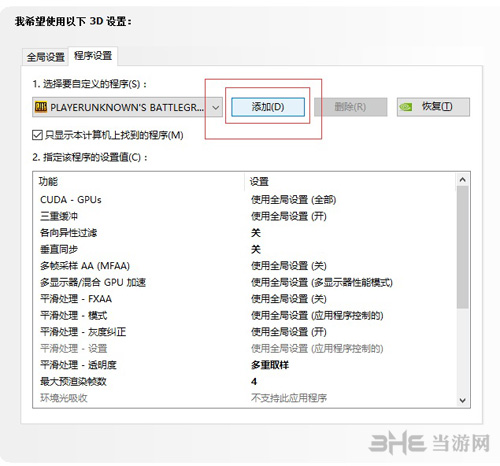Switch to the 全局设置 tab

point(46,57)
